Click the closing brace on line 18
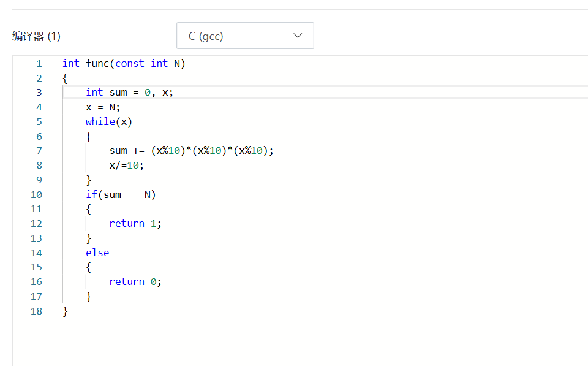Image resolution: width=588 pixels, height=366 pixels. [x=65, y=311]
